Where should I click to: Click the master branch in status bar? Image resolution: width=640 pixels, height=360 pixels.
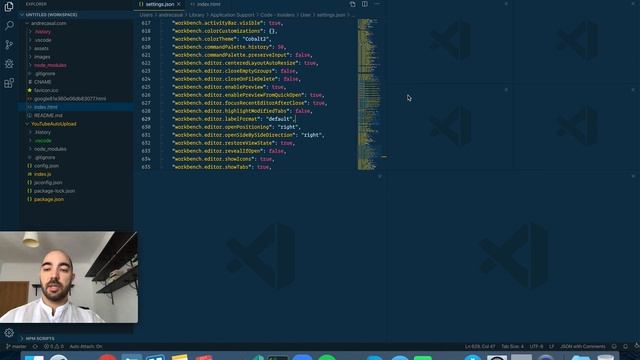click(16, 347)
